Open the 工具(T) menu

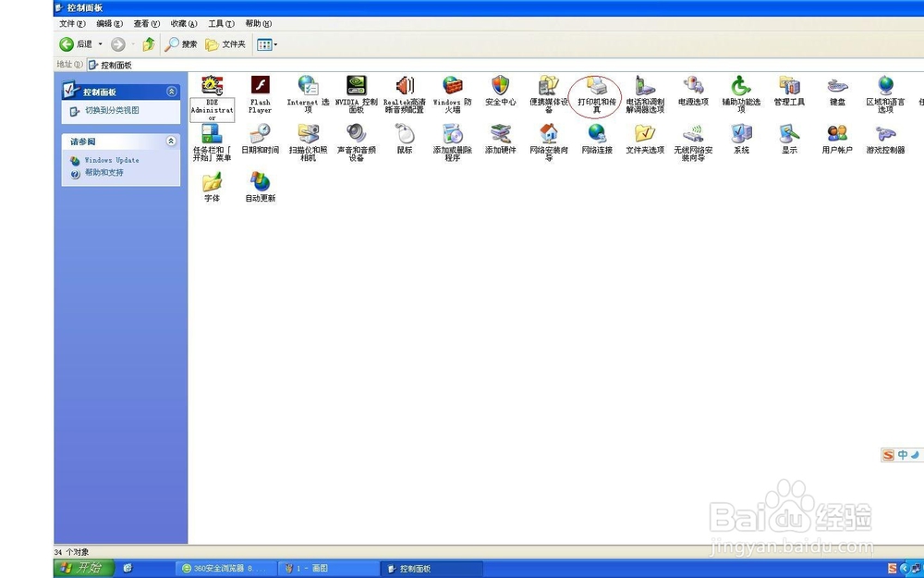pos(221,24)
